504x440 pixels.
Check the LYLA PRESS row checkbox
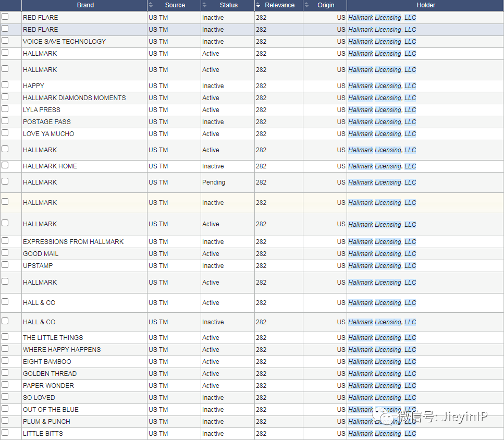click(5, 108)
